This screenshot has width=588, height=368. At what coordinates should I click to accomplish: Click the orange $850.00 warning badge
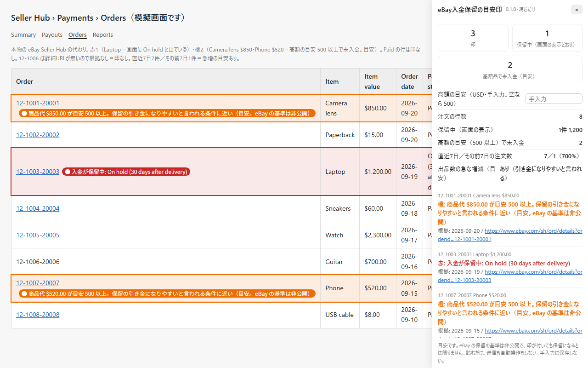click(167, 113)
